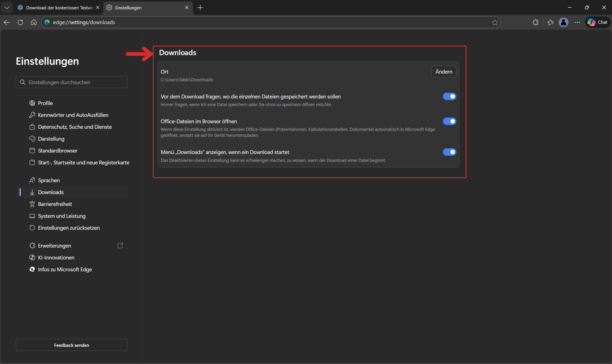Viewport: 612px width, 364px height.
Task: Open the extensions puzzle icon
Action: pyautogui.click(x=535, y=22)
